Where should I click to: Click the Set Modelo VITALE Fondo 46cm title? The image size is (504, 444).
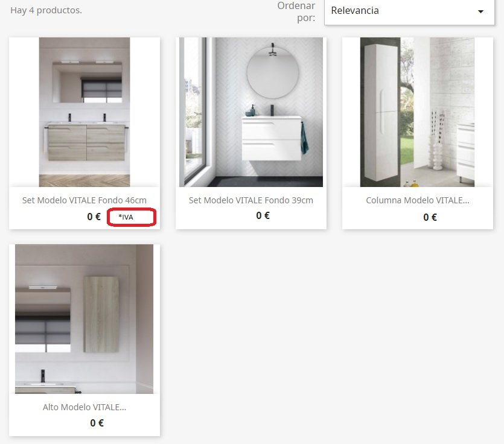pyautogui.click(x=85, y=200)
